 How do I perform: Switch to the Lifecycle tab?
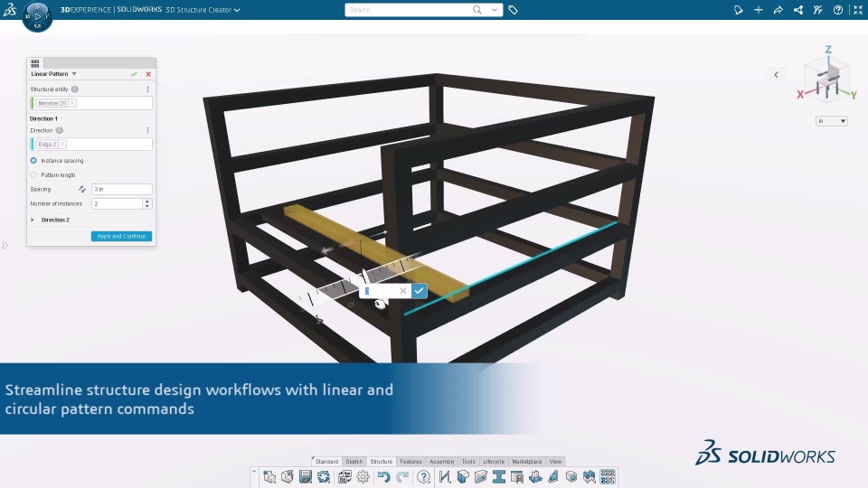point(494,462)
